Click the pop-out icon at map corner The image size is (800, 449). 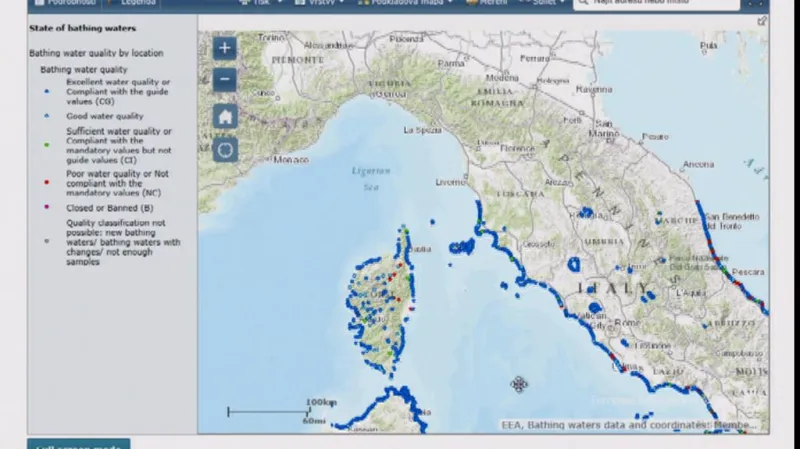pos(762,21)
